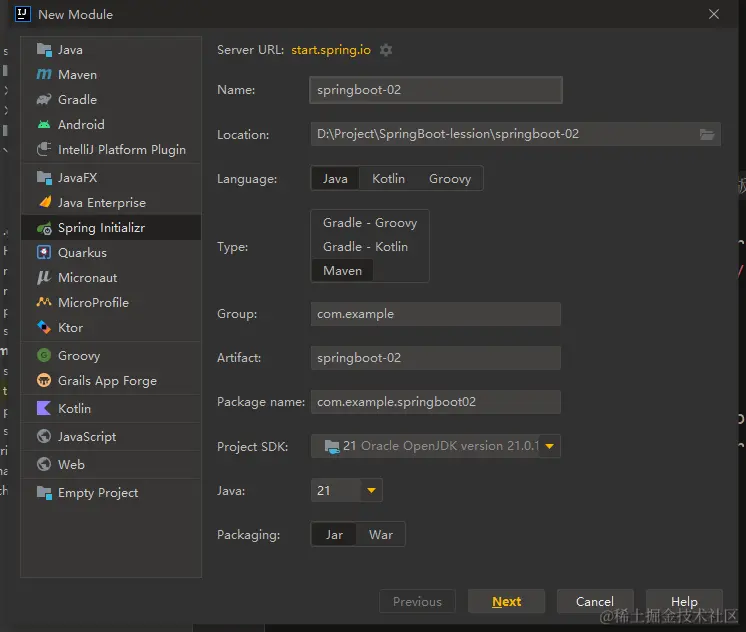Click the Next button
The height and width of the screenshot is (632, 746).
506,601
